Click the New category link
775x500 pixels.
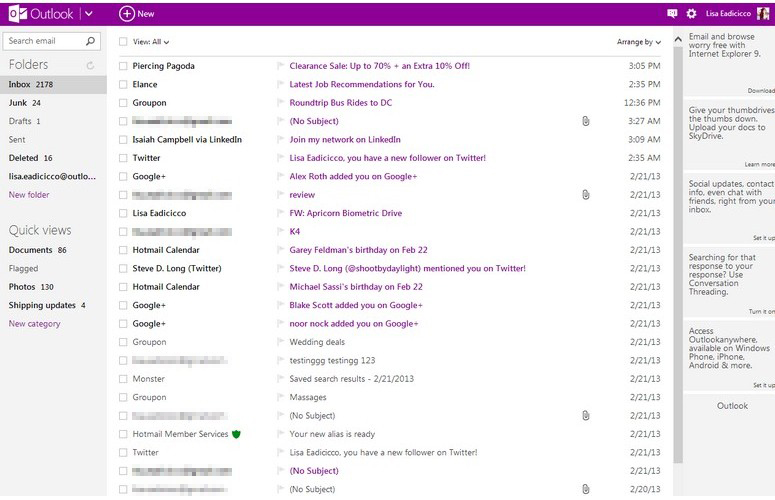34,324
